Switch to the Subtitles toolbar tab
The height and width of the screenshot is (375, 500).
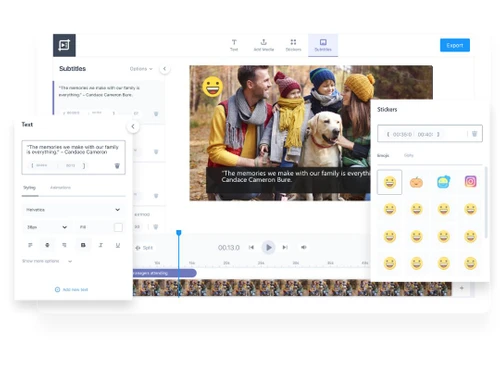tap(323, 45)
